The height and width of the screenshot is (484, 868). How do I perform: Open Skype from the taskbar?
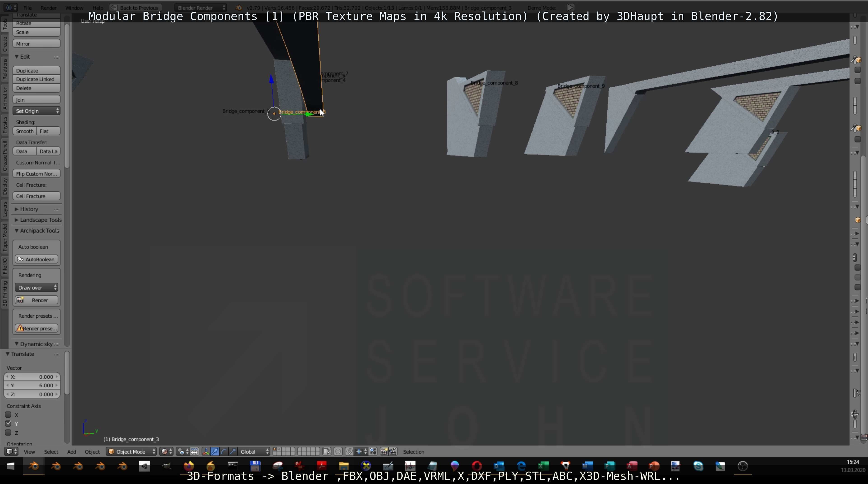[x=698, y=466]
